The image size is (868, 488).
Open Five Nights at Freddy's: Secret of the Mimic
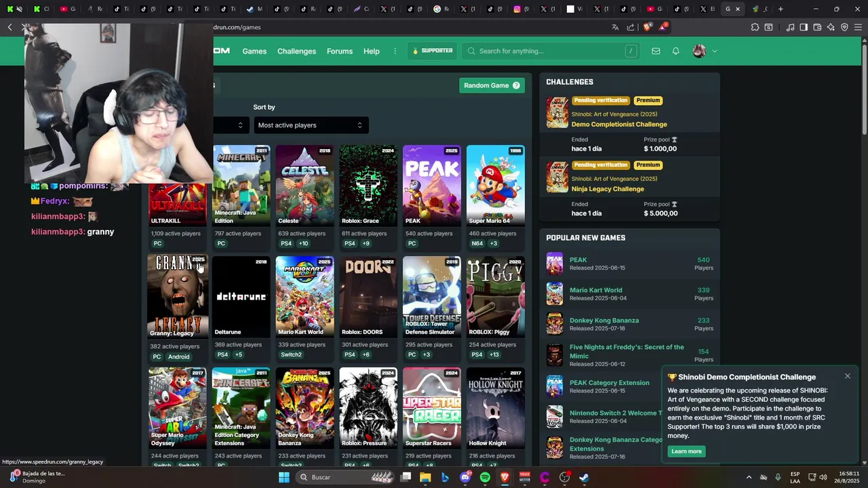pos(627,351)
